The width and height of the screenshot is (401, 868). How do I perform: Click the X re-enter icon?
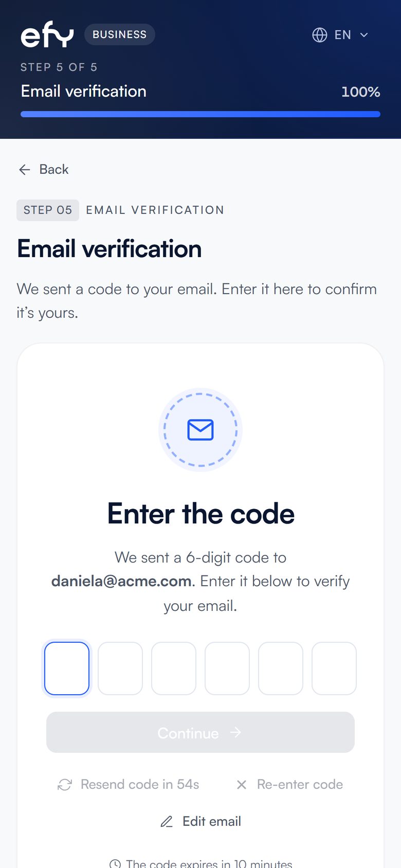click(242, 785)
